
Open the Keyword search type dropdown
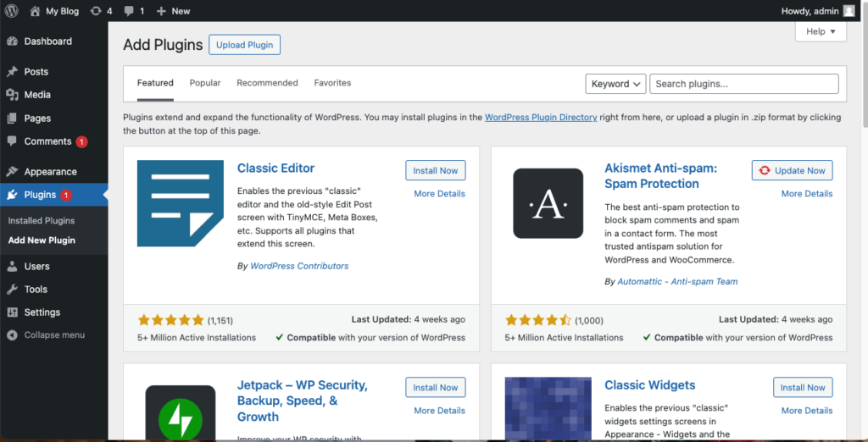click(615, 84)
